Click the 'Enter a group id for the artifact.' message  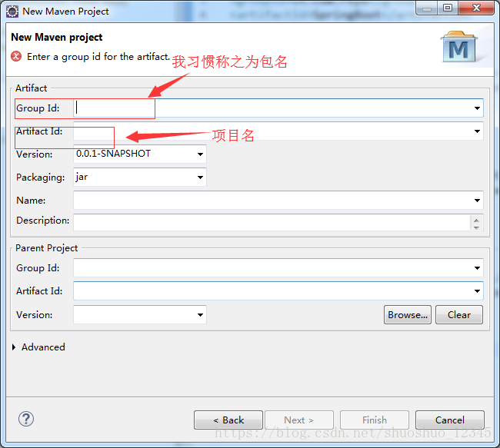click(98, 57)
